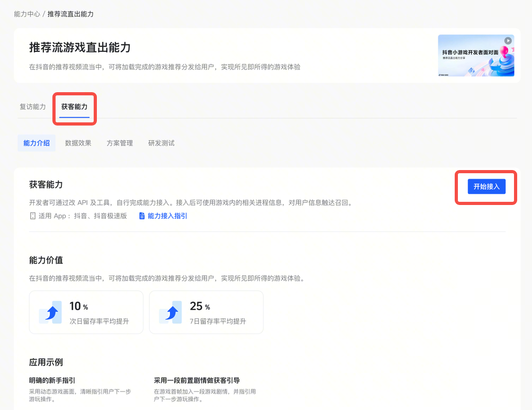Click the blue arrow icon in the 10% card

pyautogui.click(x=51, y=313)
